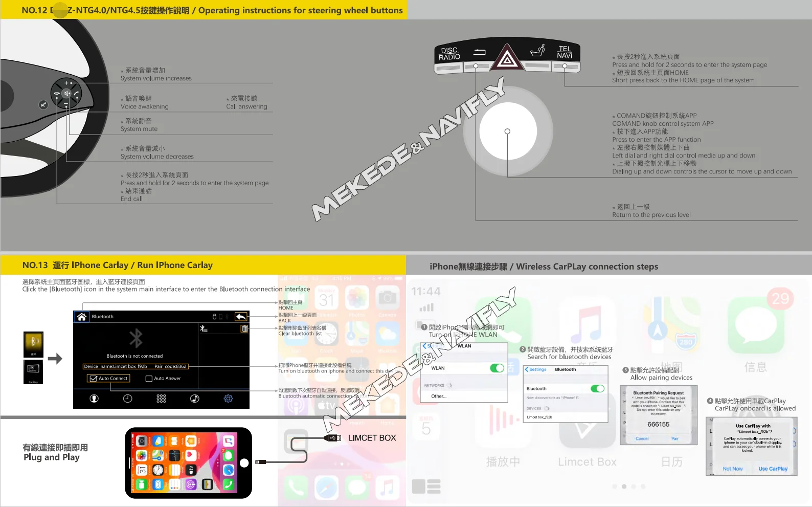Screen dimensions: 812x507
Task: Click the trash icon to clear the Bluetooth list
Action: pos(244,328)
